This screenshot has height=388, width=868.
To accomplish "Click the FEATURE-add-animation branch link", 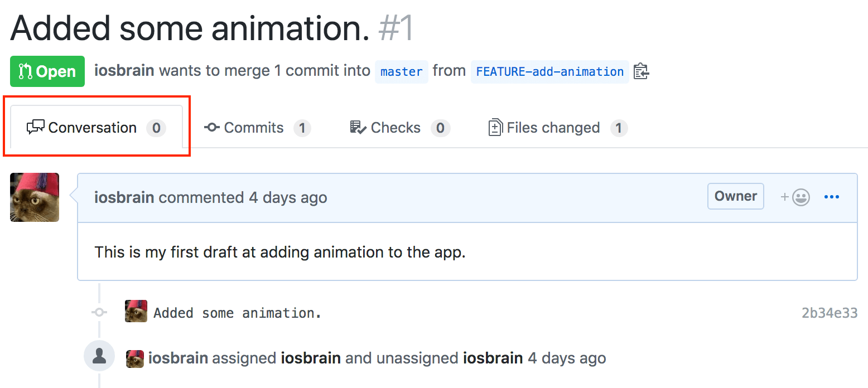I will 549,72.
